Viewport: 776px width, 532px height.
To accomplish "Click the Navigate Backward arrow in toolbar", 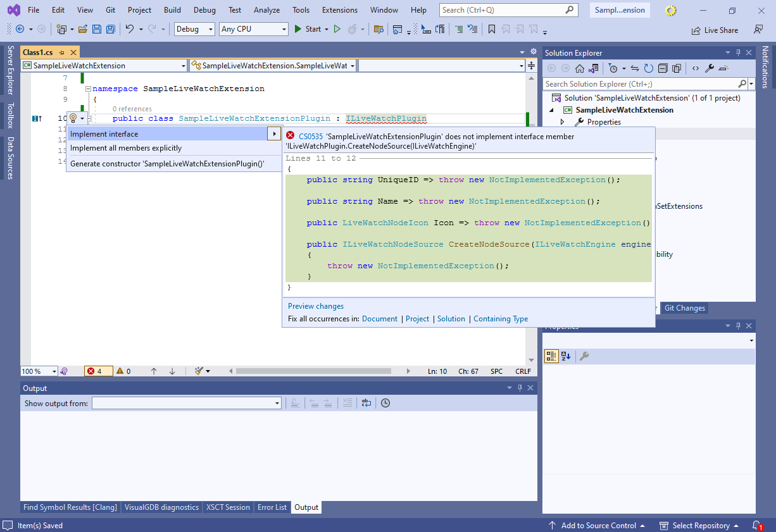I will click(20, 29).
